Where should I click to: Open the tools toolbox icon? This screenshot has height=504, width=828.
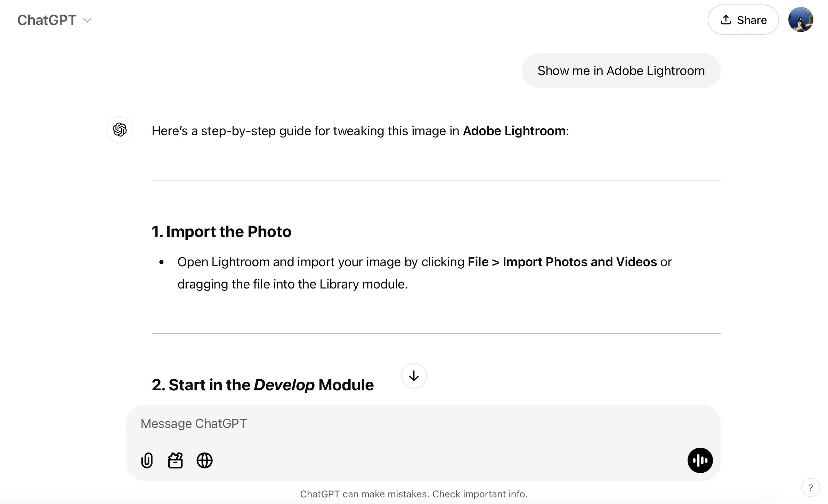pyautogui.click(x=176, y=461)
